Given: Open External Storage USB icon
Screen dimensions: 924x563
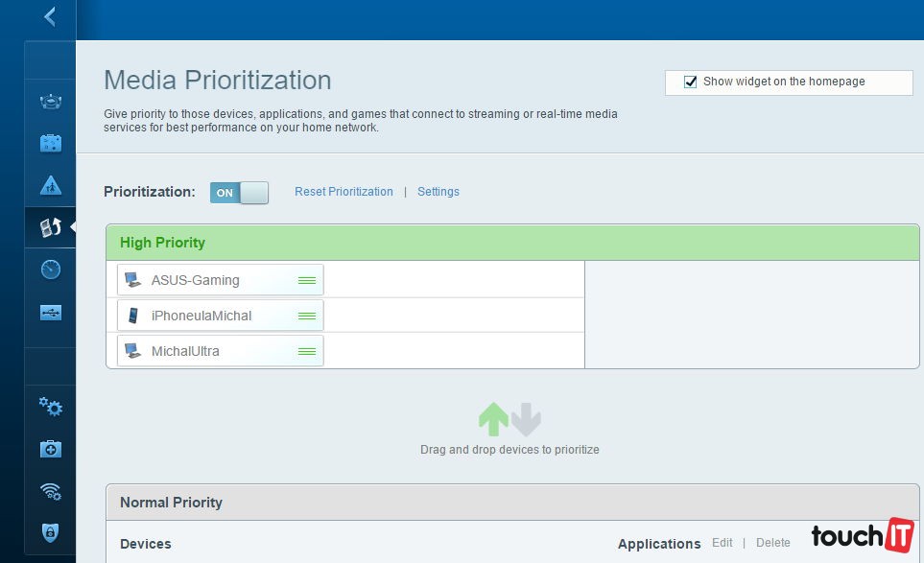Looking at the screenshot, I should coord(51,312).
